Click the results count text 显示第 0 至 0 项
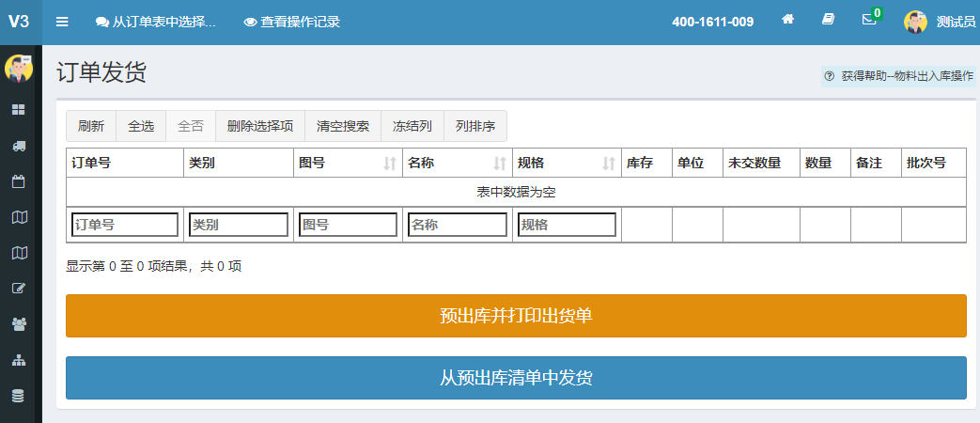The image size is (980, 423). 154,267
